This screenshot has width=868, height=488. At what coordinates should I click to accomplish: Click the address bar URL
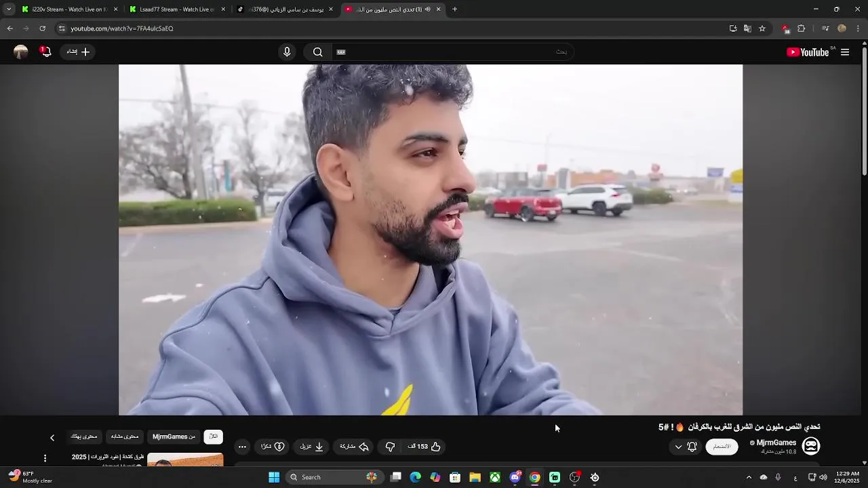point(122,28)
